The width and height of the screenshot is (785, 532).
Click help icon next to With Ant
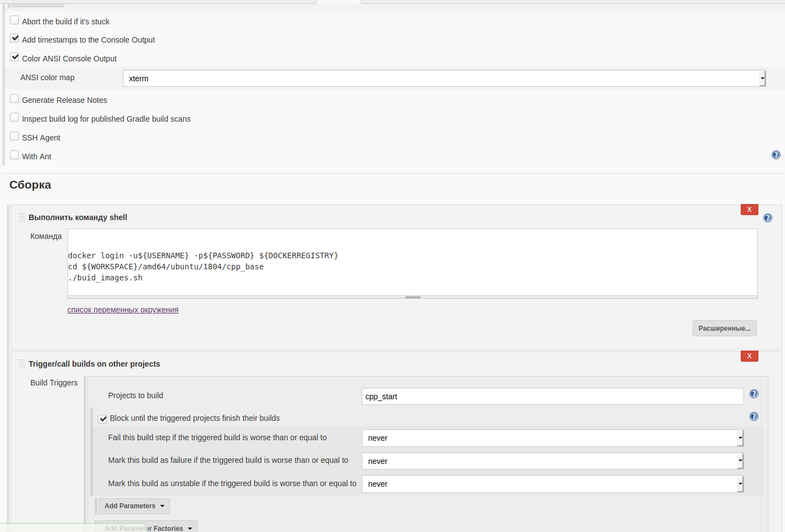(776, 155)
